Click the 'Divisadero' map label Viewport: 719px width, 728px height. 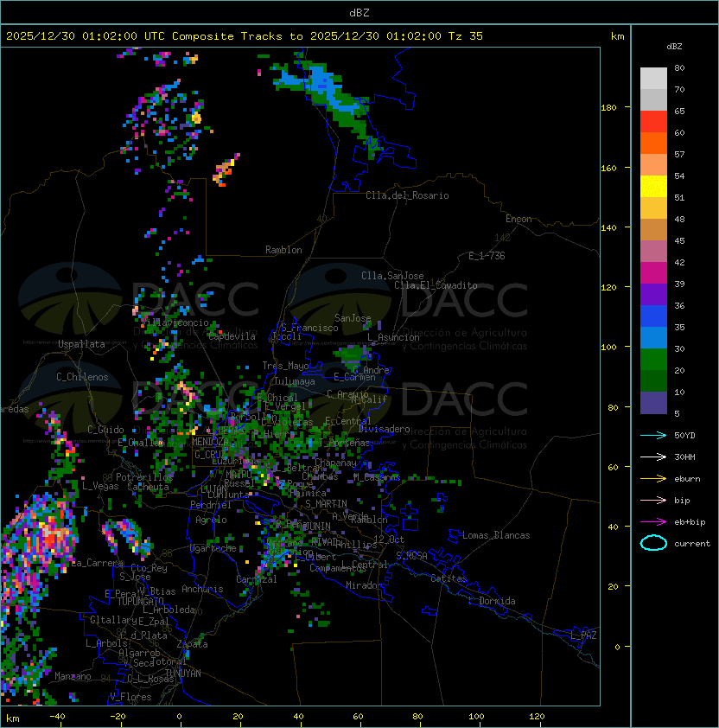tap(384, 429)
